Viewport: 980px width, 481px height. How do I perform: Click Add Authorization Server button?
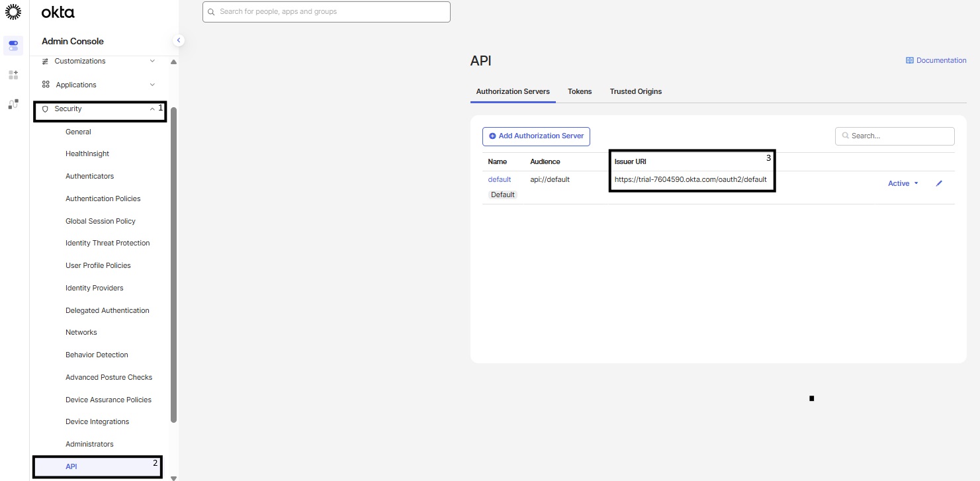[x=536, y=136]
